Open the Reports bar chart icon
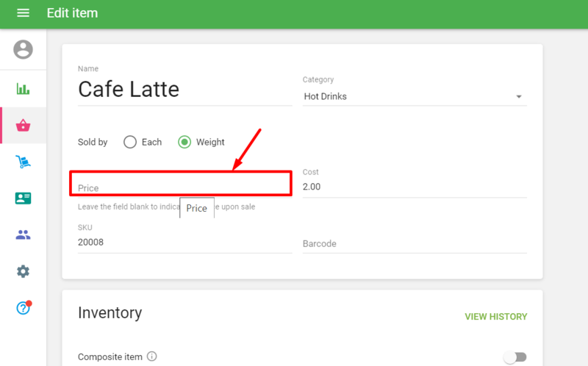This screenshot has height=366, width=588. pyautogui.click(x=24, y=89)
